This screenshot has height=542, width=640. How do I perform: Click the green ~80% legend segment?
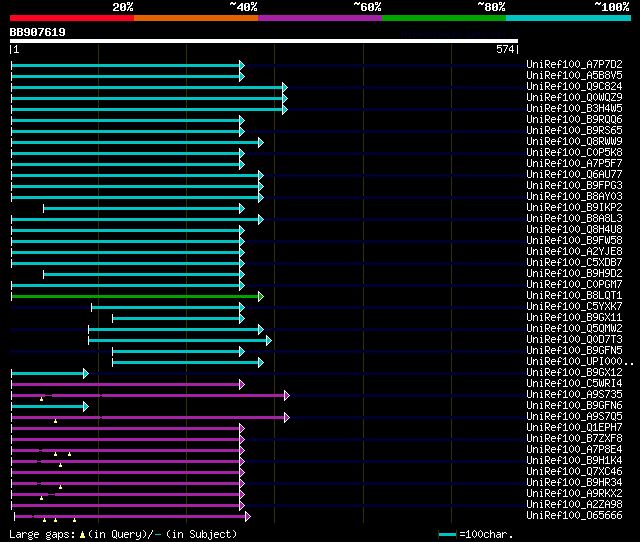click(444, 18)
